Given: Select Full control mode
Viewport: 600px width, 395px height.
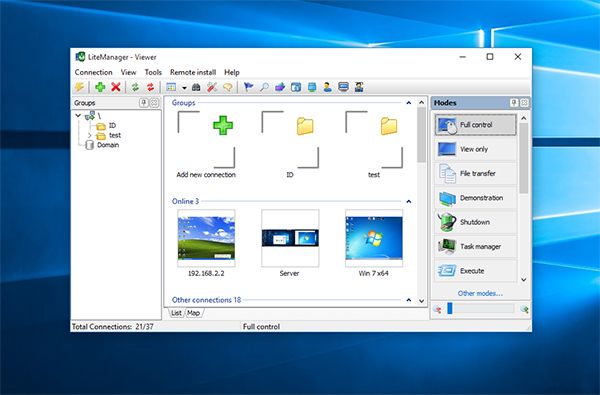Looking at the screenshot, I should (475, 125).
